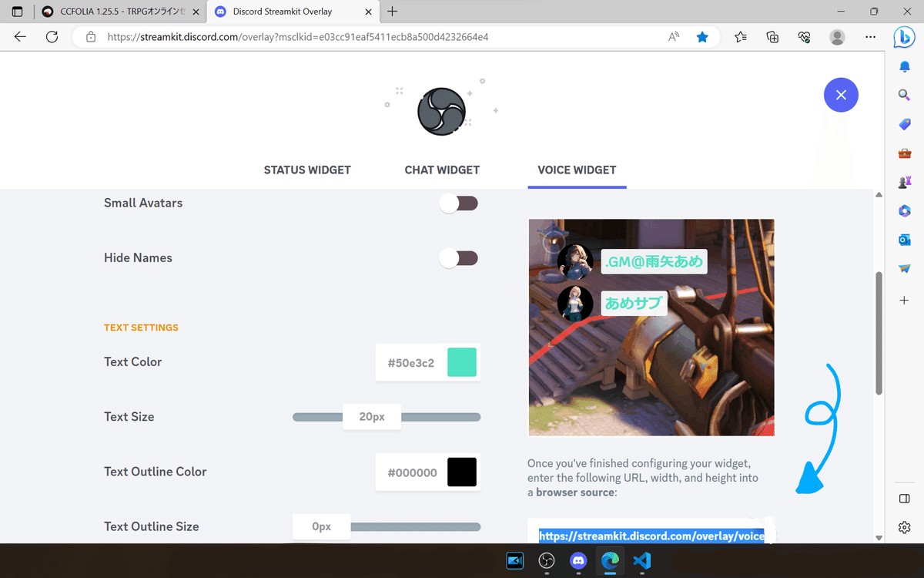The image size is (924, 578).
Task: Click the voice widget preview image
Action: point(651,328)
